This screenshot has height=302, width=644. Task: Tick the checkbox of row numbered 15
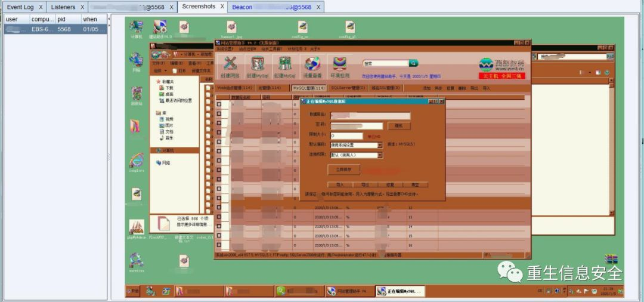coord(219,236)
